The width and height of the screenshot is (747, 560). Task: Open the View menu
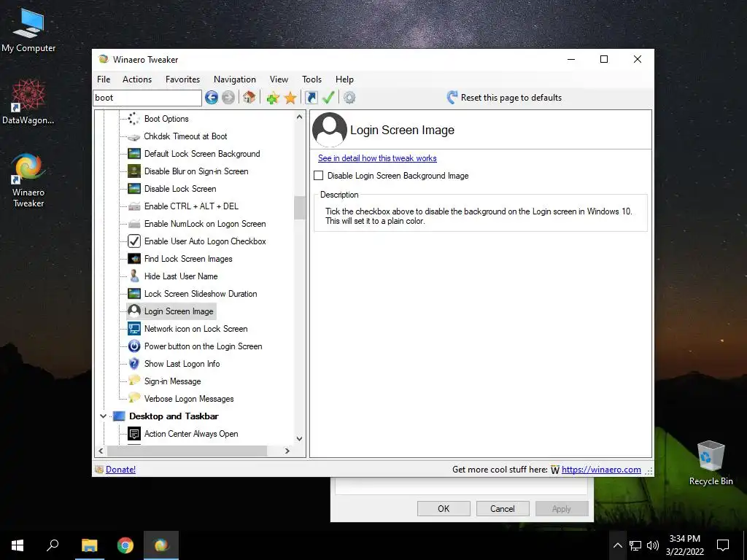click(x=279, y=79)
